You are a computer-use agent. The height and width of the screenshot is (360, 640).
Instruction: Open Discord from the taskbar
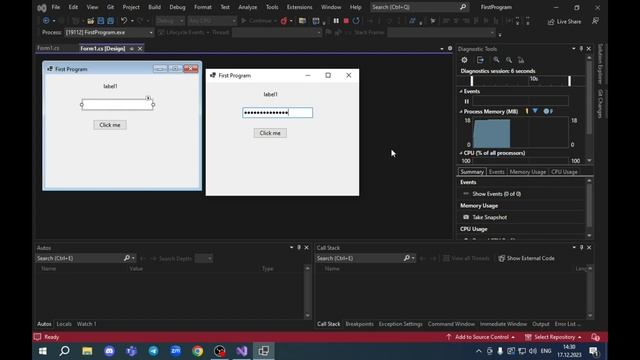click(109, 351)
